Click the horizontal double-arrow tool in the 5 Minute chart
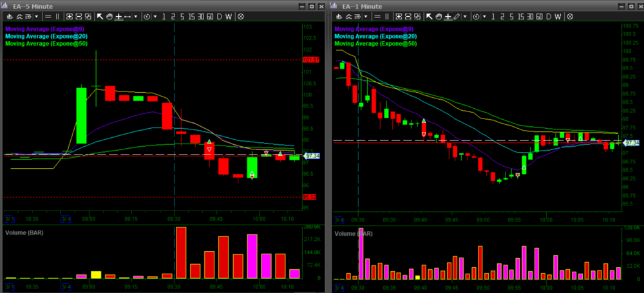644x293 pixels. tap(128, 16)
